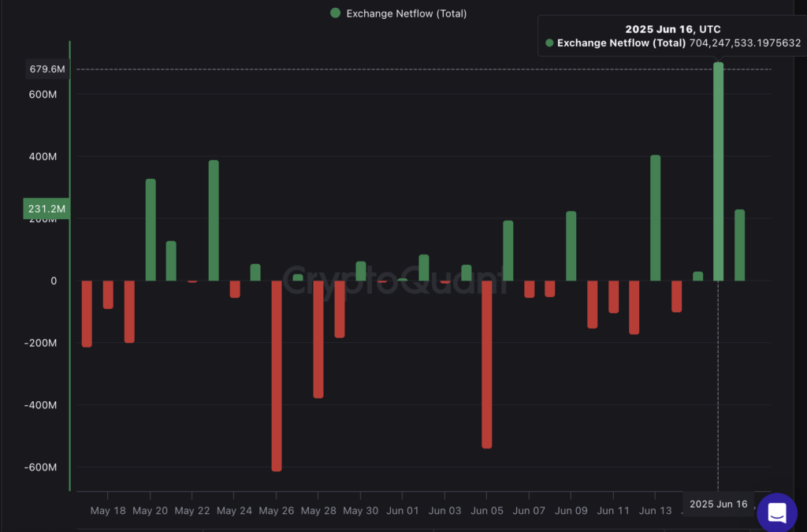The width and height of the screenshot is (807, 532).
Task: Click the 400M y-axis label
Action: point(43,156)
